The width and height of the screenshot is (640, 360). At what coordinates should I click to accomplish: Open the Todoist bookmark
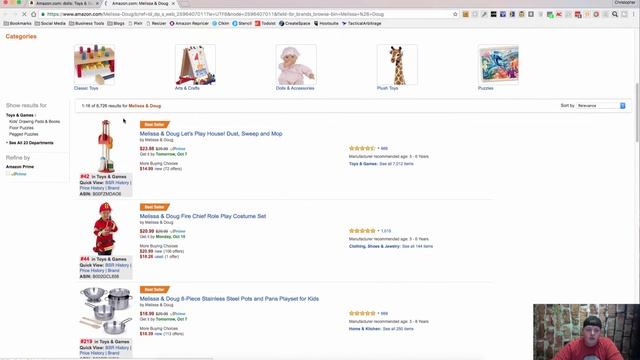tap(265, 24)
